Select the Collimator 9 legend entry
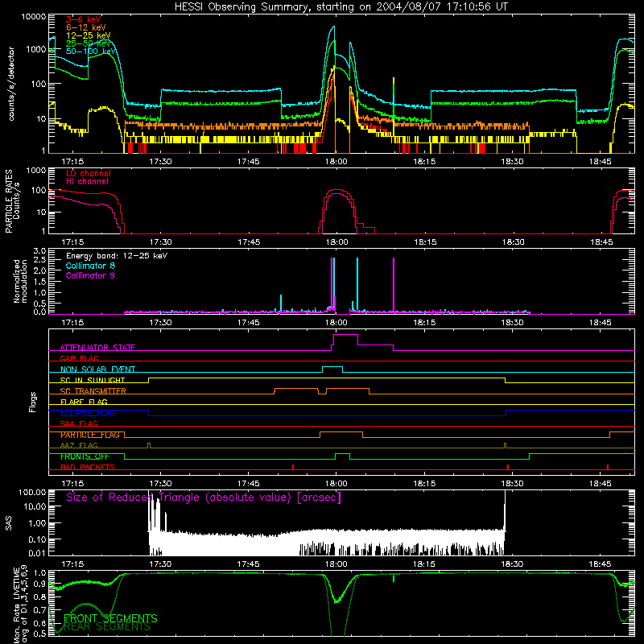 click(90, 275)
